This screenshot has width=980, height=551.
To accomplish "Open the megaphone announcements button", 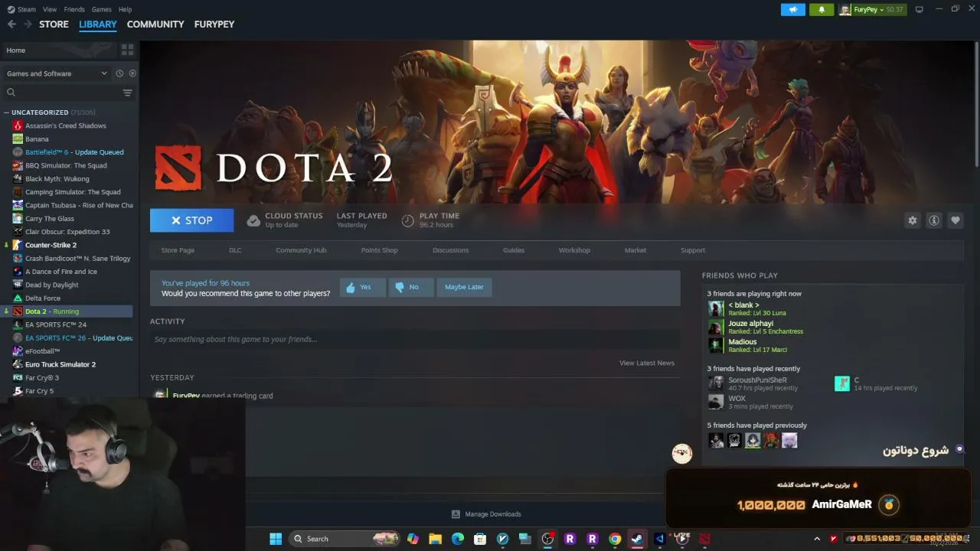I will tap(793, 9).
